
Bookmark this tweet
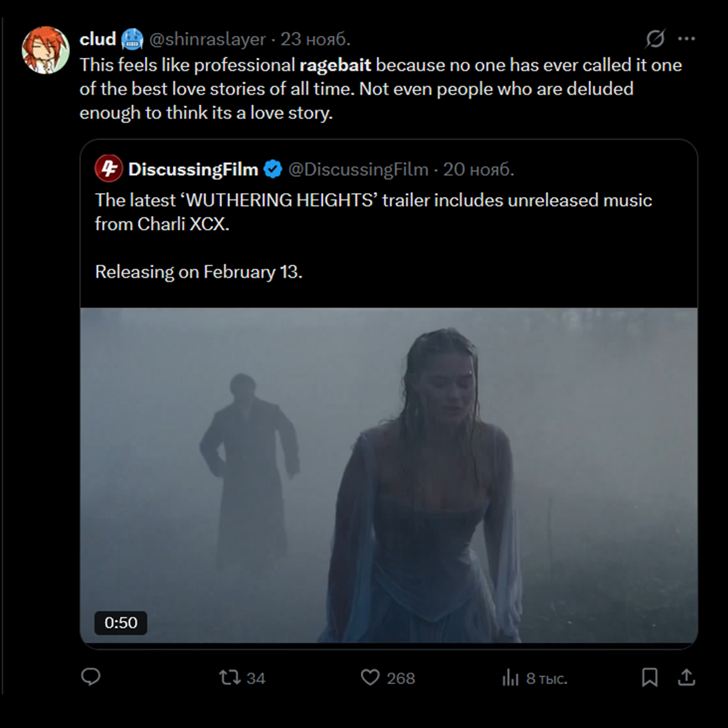pos(649,677)
